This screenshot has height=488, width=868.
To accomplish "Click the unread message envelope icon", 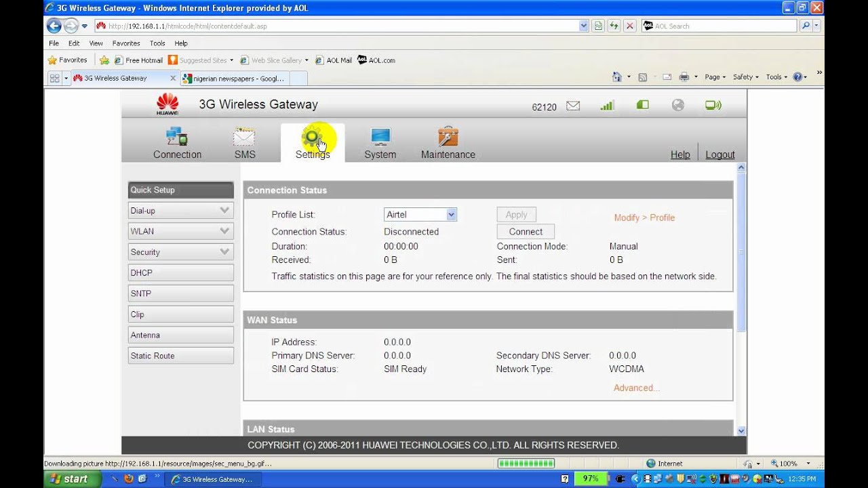I will pos(573,106).
